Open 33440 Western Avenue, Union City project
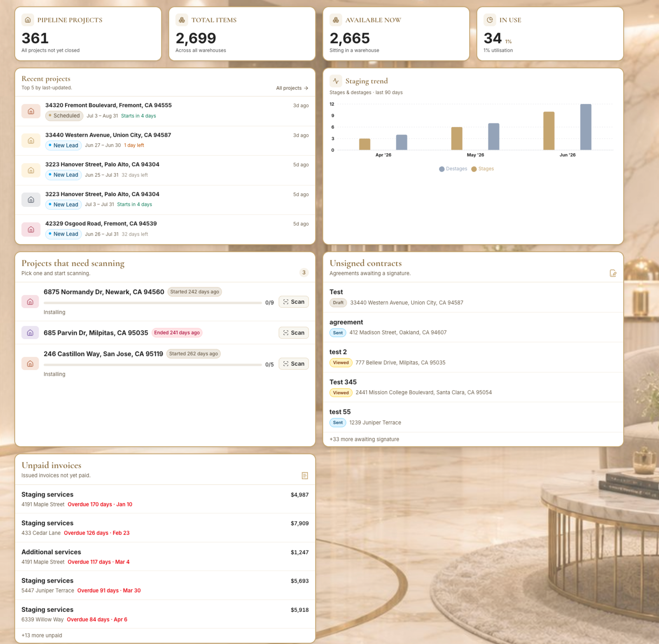The image size is (659, 644). coord(165,141)
